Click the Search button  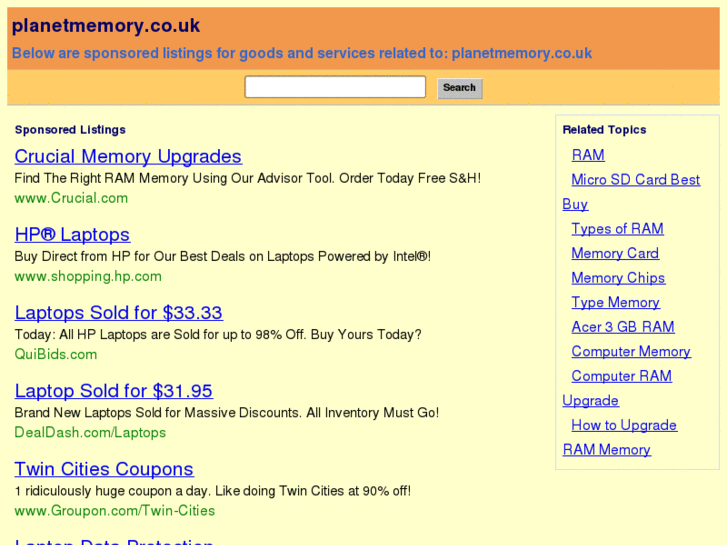click(x=459, y=88)
